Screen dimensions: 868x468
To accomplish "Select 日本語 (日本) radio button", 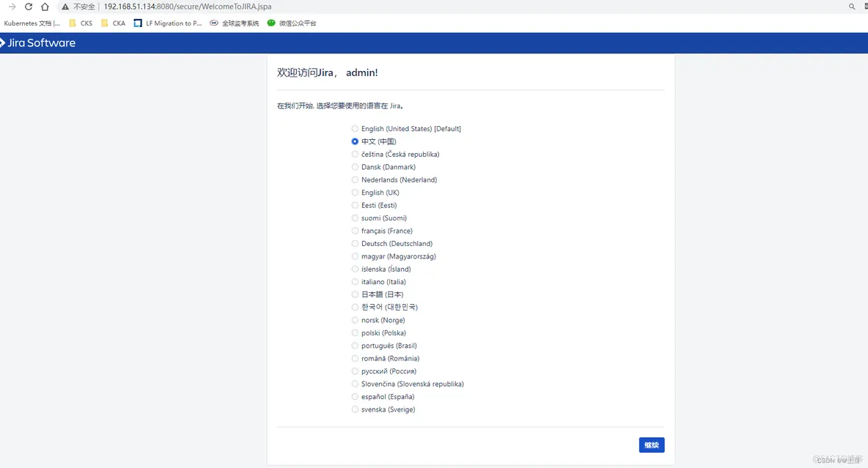I will 355,294.
